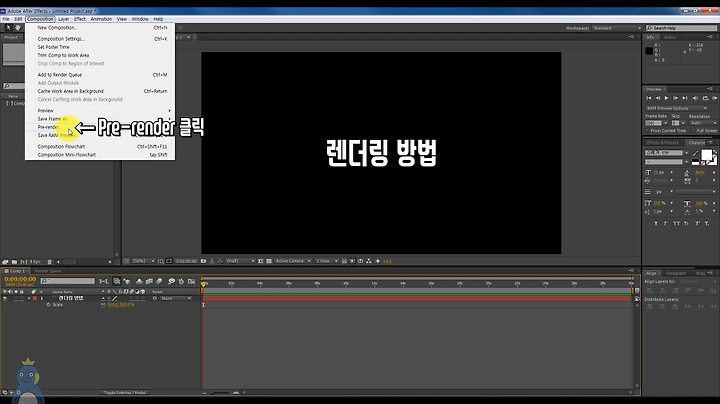Screen dimensions: 720x404
Task: Open layer 1 Parent None dropdown
Action: pyautogui.click(x=175, y=298)
